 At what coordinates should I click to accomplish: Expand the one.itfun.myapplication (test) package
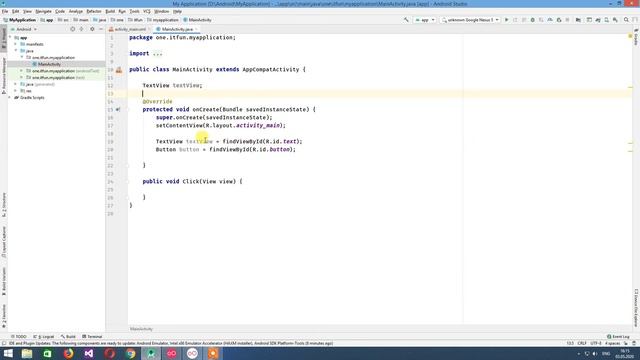[x=22, y=77]
